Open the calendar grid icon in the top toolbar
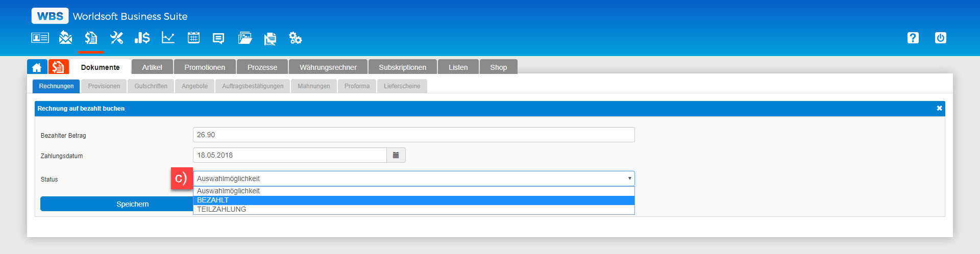Viewport: 980px width, 254px height. [193, 38]
